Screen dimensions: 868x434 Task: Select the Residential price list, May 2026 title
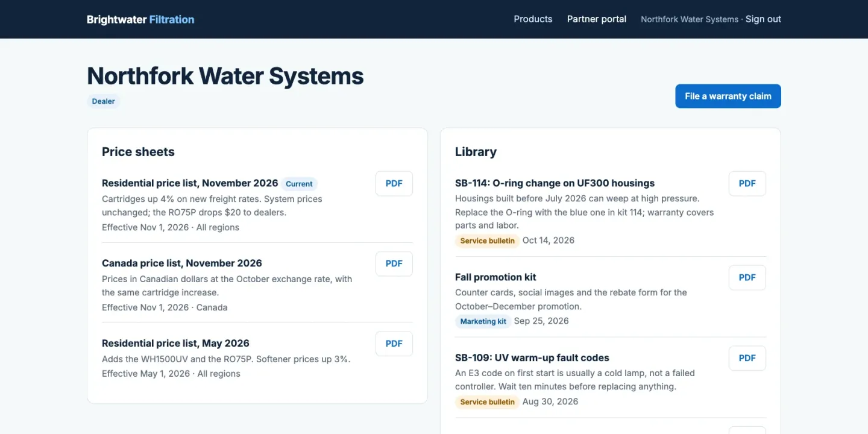[175, 344]
